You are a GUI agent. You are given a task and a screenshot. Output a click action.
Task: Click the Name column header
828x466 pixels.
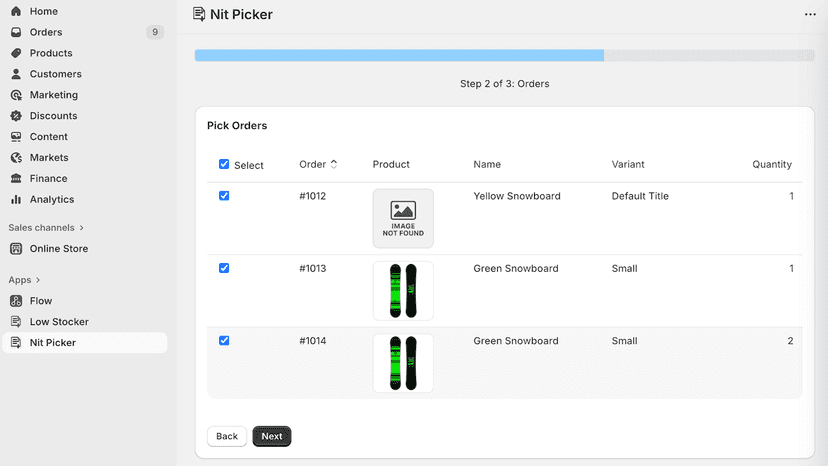point(487,164)
